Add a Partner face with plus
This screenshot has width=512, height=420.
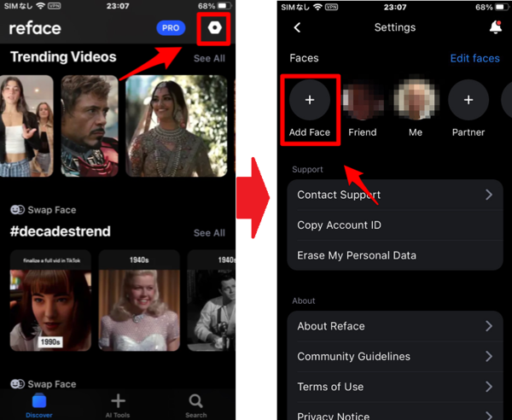468,100
